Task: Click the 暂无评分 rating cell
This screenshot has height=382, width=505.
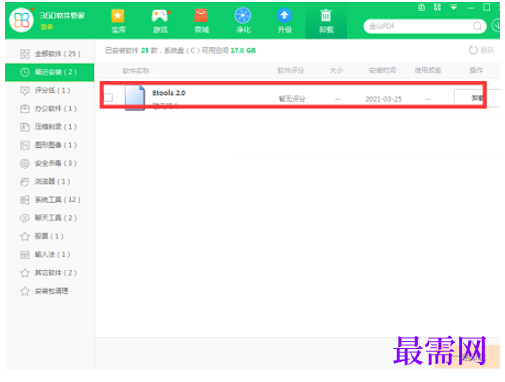Action: tap(292, 99)
